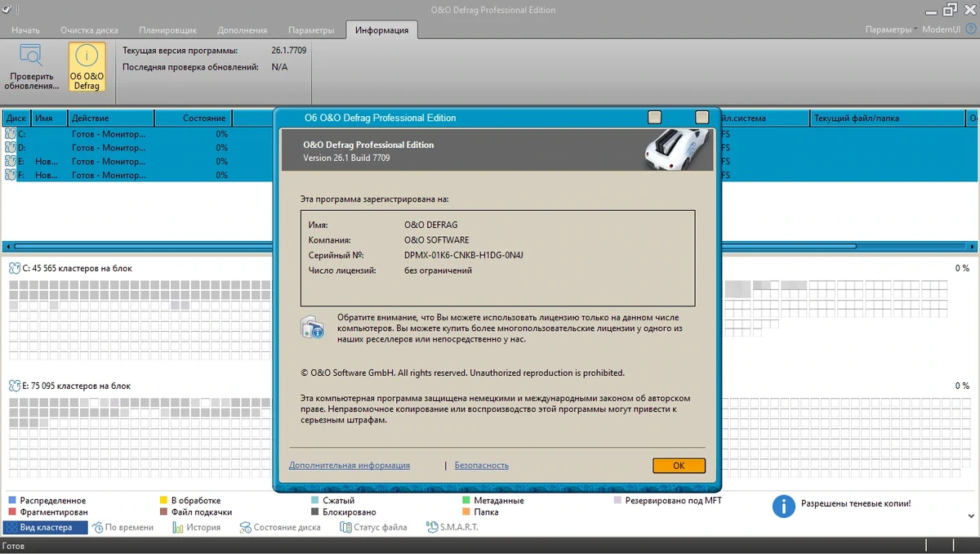This screenshot has width=980, height=554.
Task: Click the Об O&O Defrag info icon
Action: (x=87, y=56)
